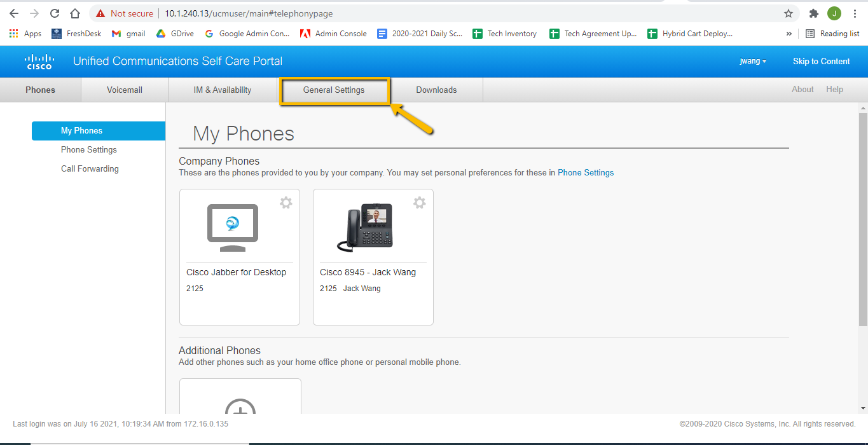Screen dimensions: 868x445
Task: Follow the Phone Settings hyperlink in description
Action: pos(586,172)
